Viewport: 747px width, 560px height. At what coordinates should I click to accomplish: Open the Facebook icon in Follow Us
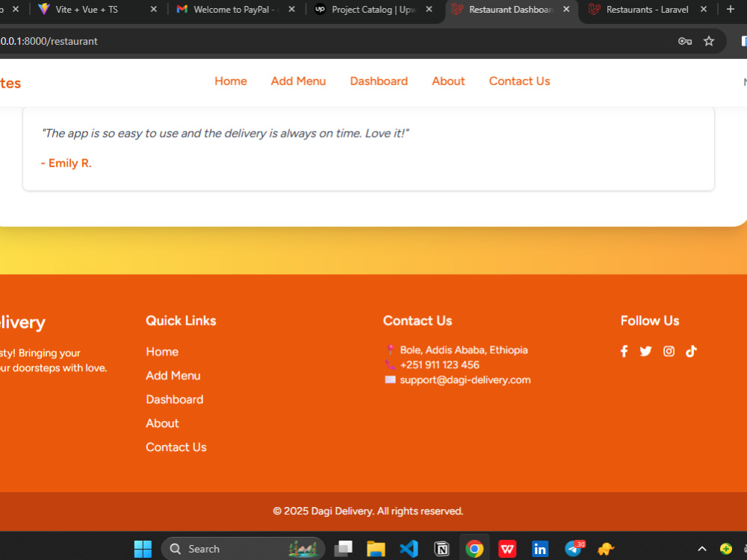(624, 352)
